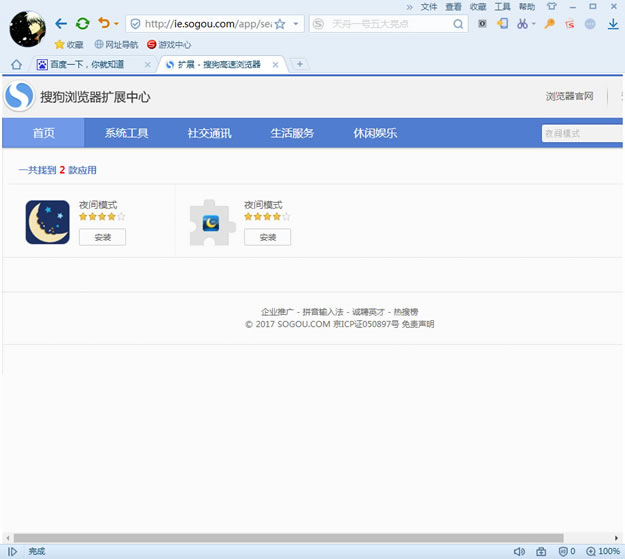Image resolution: width=625 pixels, height=559 pixels.
Task: Close the 扩展 - 搜狗高速浏览器 tab
Action: coord(275,65)
